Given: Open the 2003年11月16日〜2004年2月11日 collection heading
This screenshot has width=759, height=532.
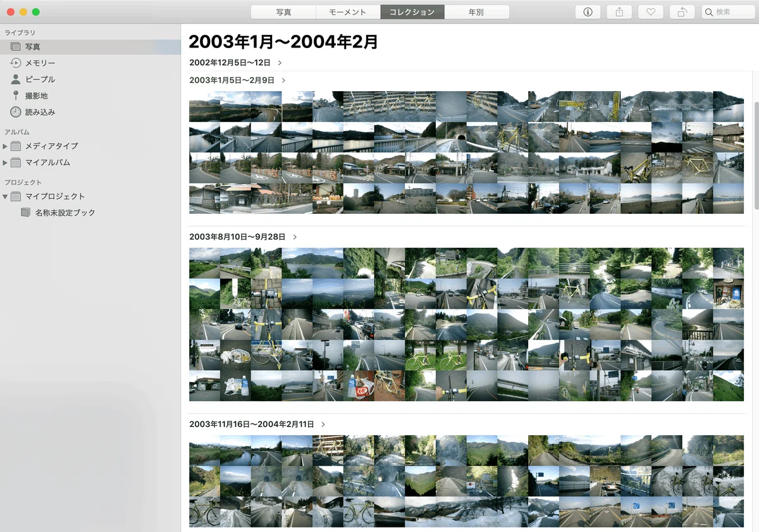Looking at the screenshot, I should point(252,424).
